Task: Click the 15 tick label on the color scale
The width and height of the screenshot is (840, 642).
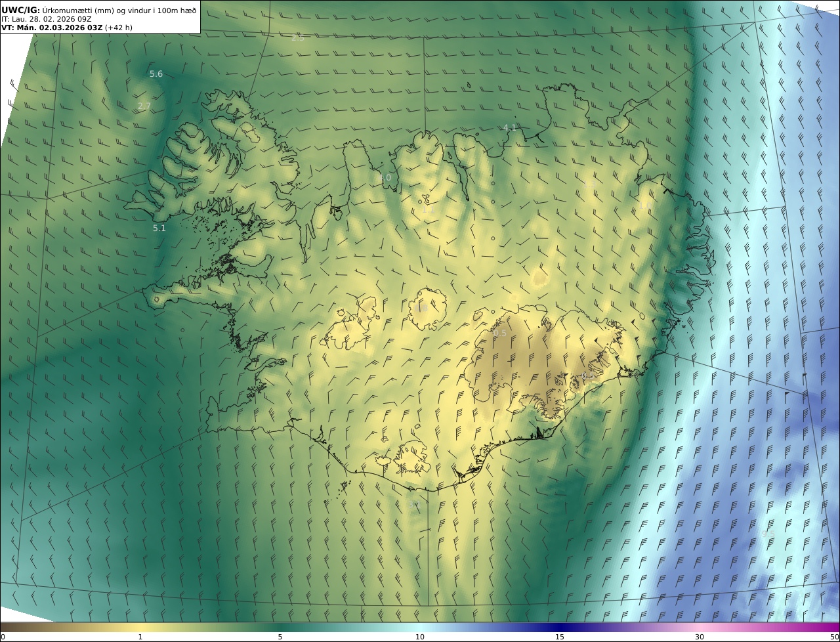Action: click(560, 637)
